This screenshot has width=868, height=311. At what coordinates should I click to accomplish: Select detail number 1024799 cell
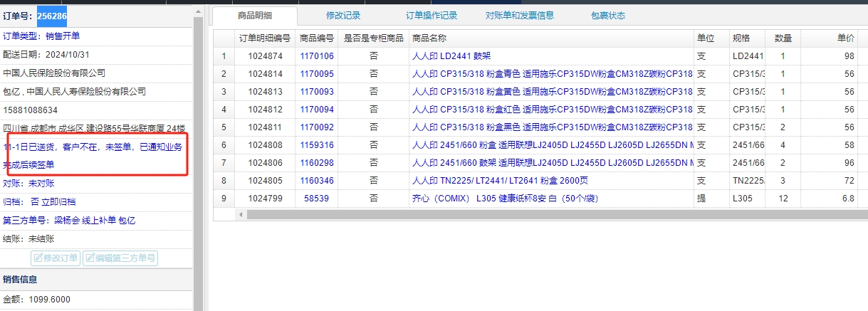265,199
